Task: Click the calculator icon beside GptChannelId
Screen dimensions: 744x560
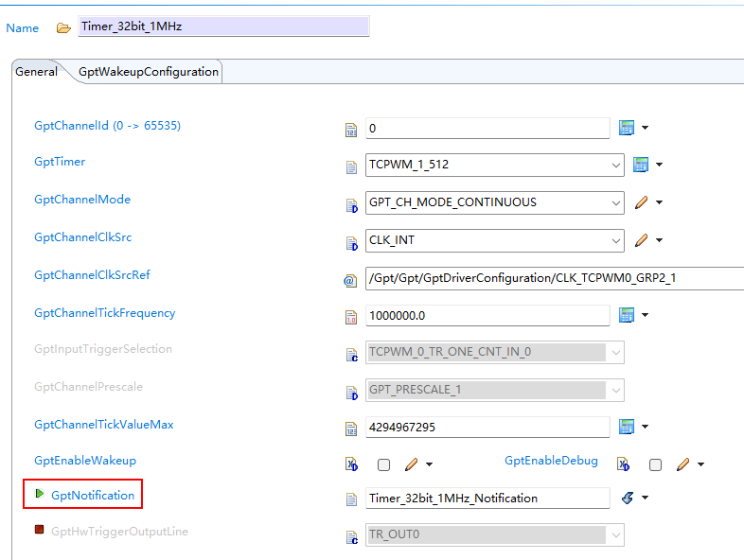Action: tap(627, 128)
